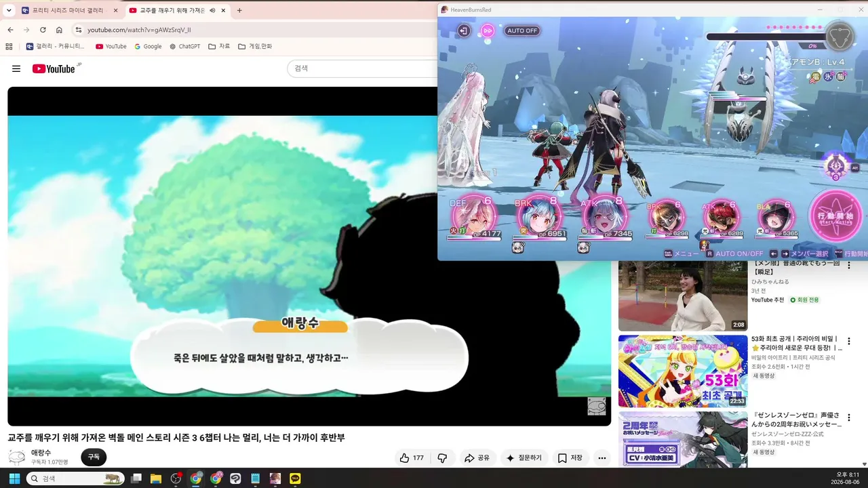Select the BRK character with DP 6951

click(x=540, y=218)
